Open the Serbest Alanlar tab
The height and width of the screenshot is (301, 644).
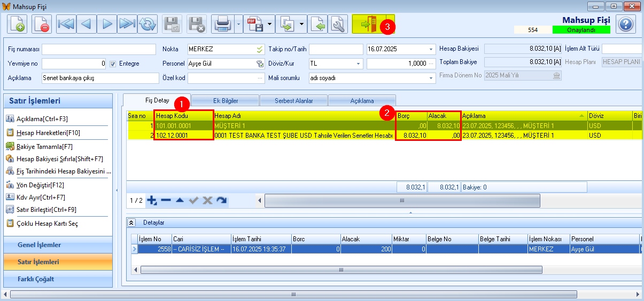(294, 100)
